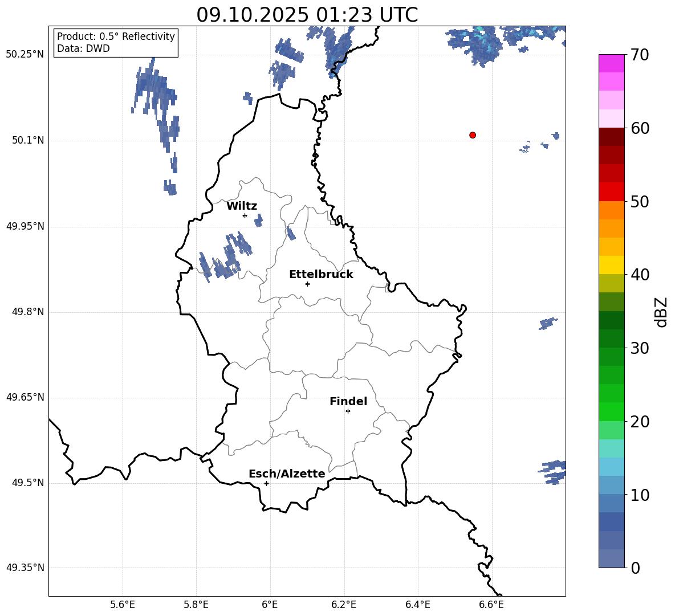
Task: Click the 49.95°N latitude label
Action: [25, 226]
